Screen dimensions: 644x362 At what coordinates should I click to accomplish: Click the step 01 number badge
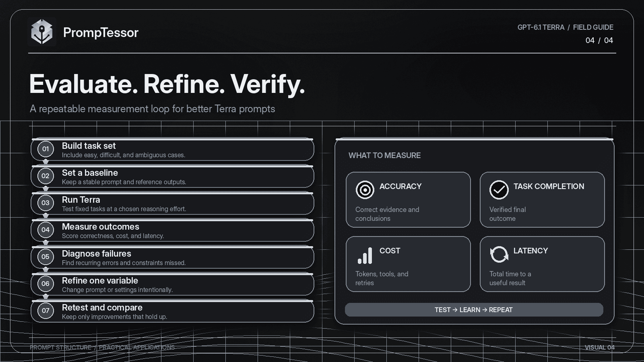point(45,149)
